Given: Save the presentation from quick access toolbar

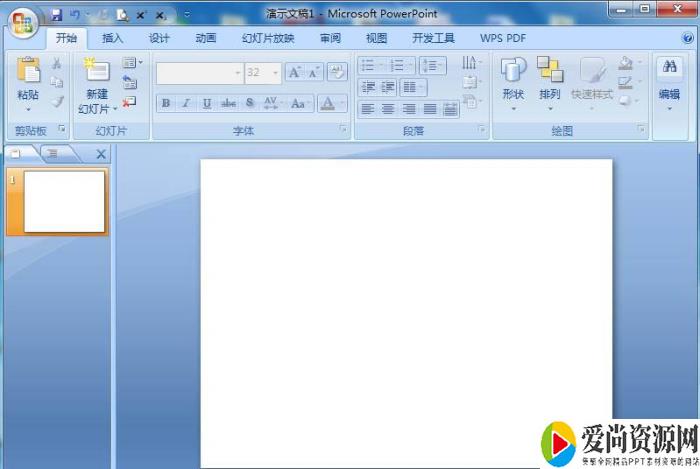Looking at the screenshot, I should pyautogui.click(x=57, y=15).
